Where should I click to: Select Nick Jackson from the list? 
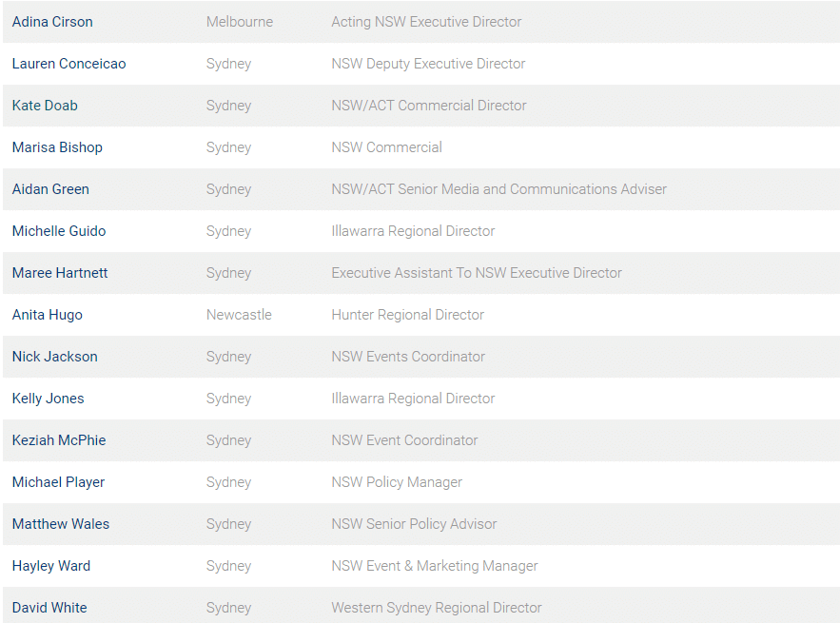(x=55, y=357)
